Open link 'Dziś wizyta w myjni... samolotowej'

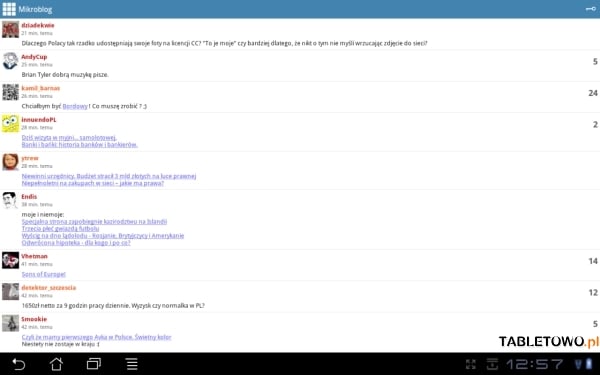pos(69,137)
